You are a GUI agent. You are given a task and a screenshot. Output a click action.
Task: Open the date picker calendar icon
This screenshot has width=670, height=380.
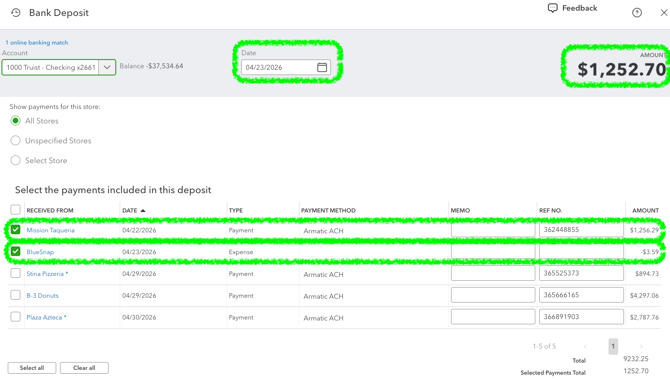click(322, 67)
